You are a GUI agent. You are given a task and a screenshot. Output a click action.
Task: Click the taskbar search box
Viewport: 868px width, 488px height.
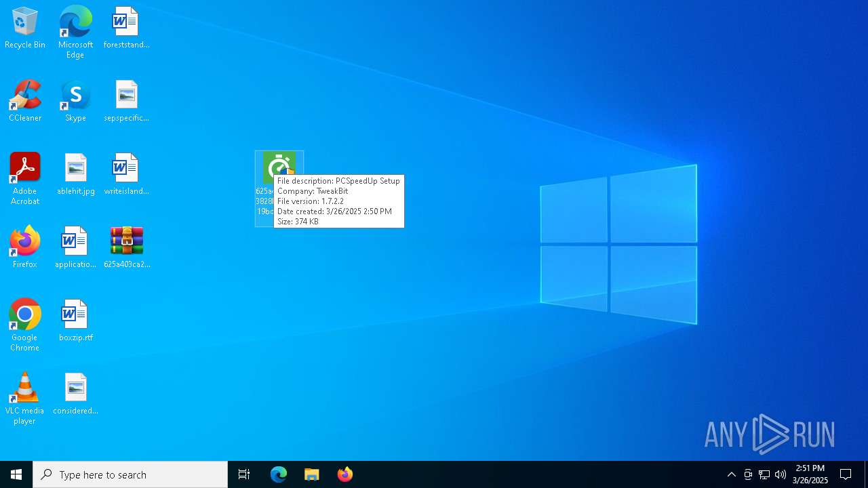[x=130, y=474]
